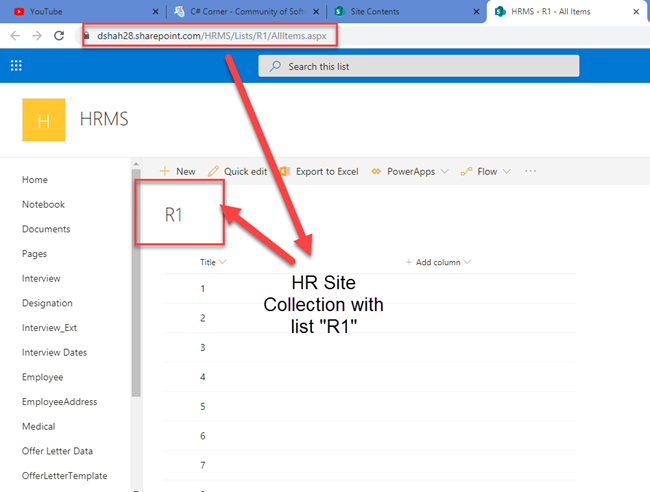
Task: Open the Medical list link
Action: [x=39, y=426]
